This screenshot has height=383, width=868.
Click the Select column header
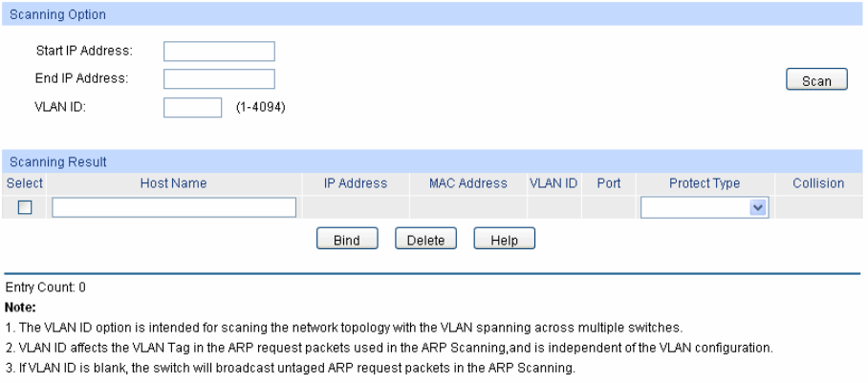point(25,183)
